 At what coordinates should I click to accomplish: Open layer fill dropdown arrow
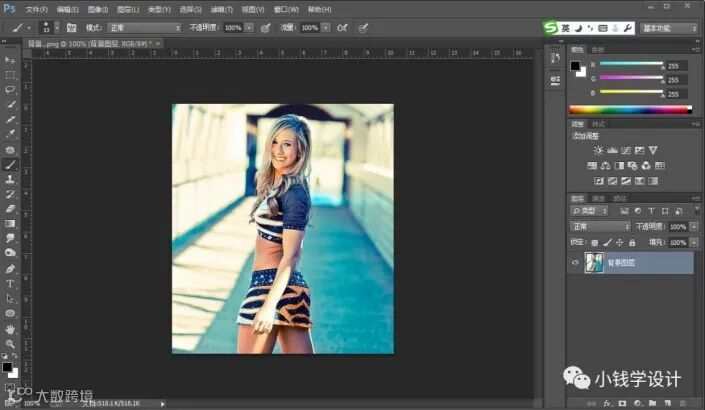coord(695,243)
